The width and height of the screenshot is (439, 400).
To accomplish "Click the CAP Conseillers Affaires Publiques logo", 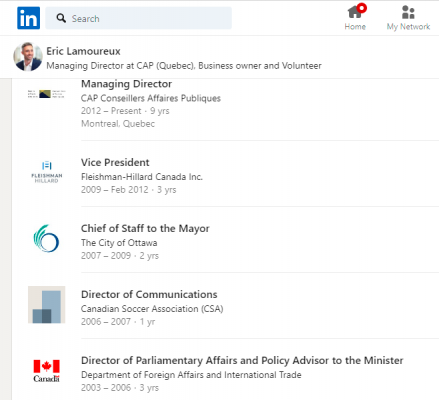I will [46, 94].
